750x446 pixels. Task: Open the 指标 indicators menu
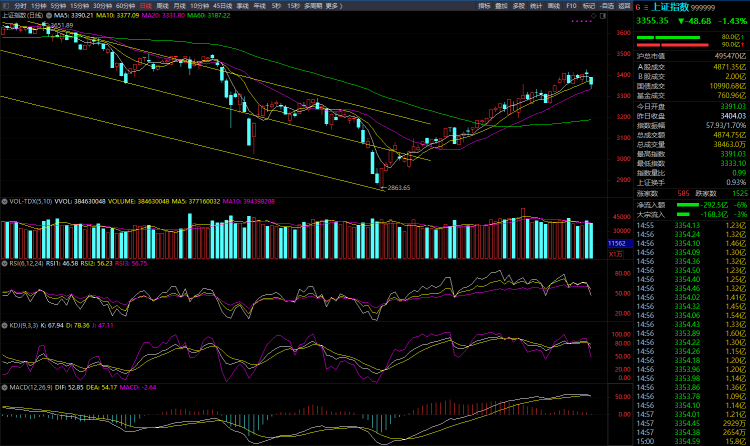(484, 6)
